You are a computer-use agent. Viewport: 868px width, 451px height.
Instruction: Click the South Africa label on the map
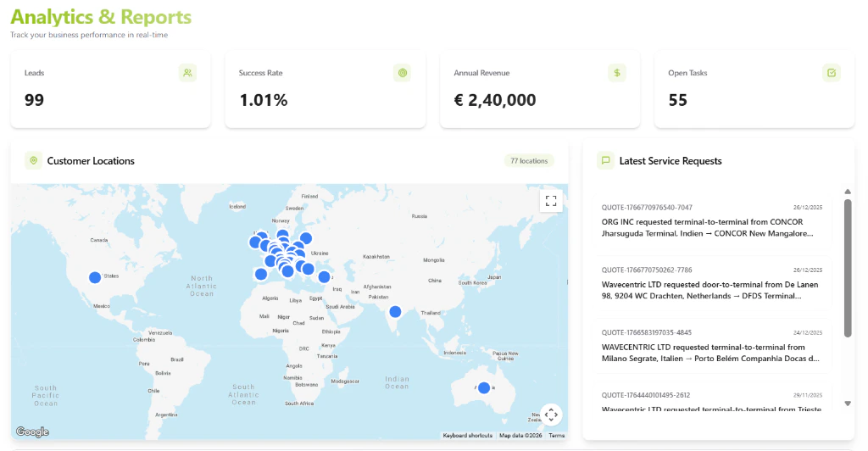coord(299,404)
